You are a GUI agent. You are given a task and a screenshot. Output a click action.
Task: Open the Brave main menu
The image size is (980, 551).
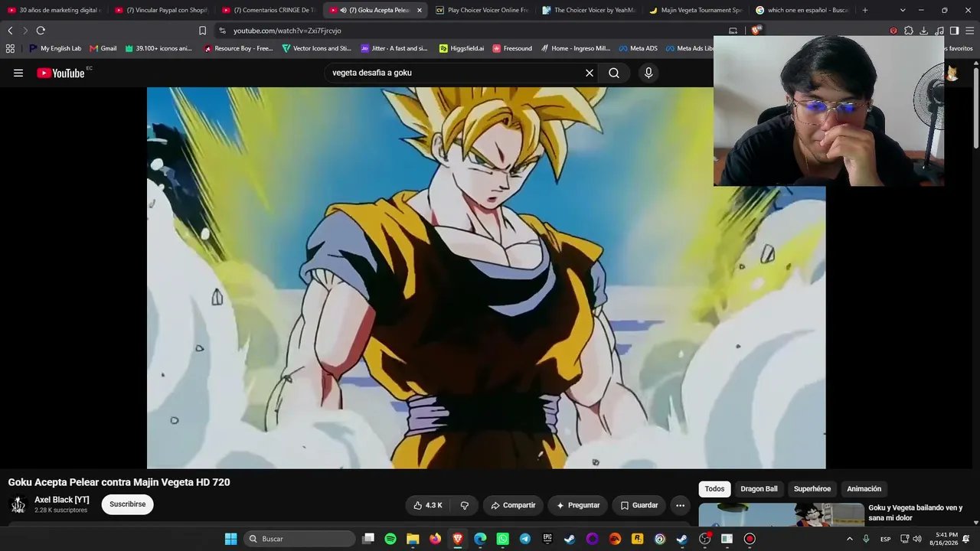(969, 31)
